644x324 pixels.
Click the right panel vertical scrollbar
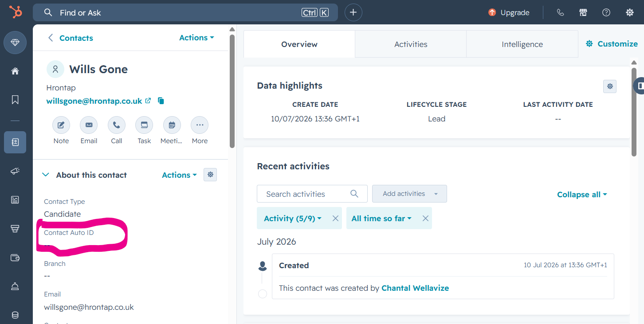pos(634,112)
